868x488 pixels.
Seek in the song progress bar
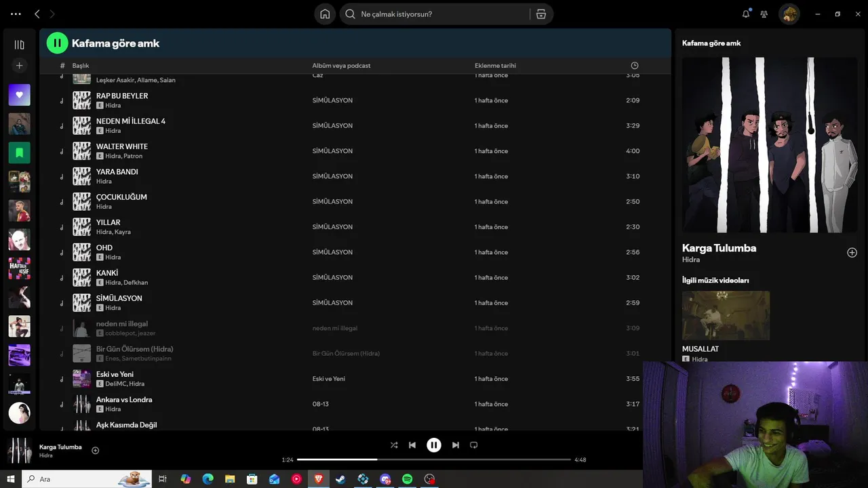point(434,460)
